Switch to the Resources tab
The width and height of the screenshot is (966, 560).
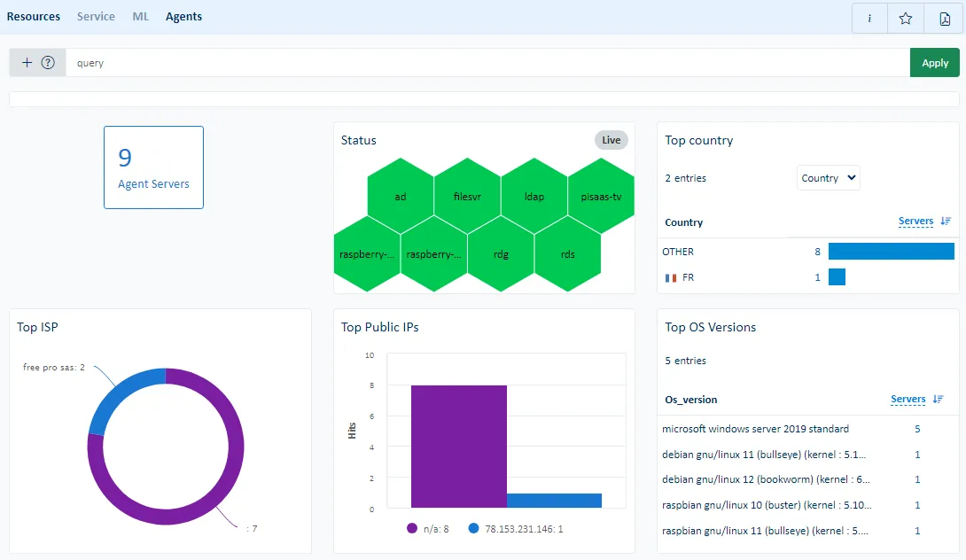(34, 17)
